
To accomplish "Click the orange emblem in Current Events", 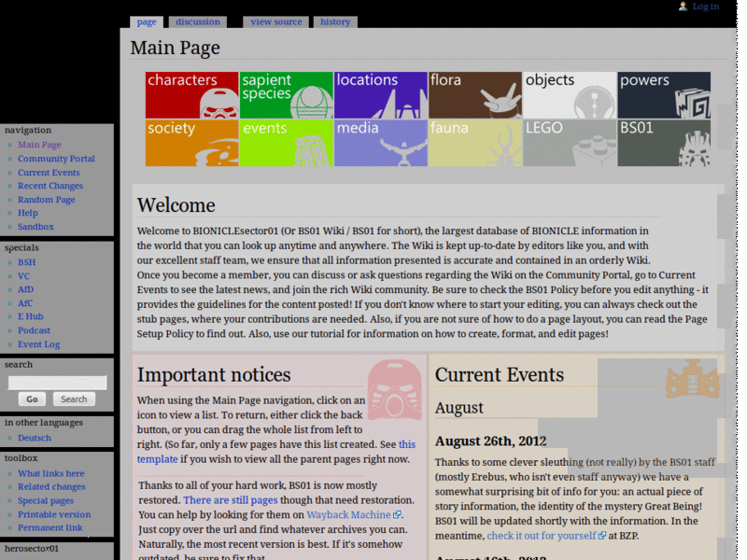I will click(692, 379).
